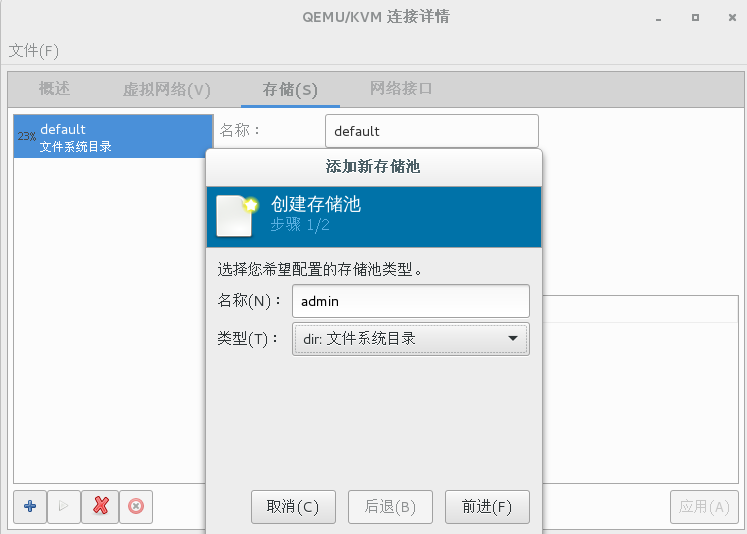The image size is (747, 534).
Task: Select the 存储(S) tab
Action: click(290, 89)
